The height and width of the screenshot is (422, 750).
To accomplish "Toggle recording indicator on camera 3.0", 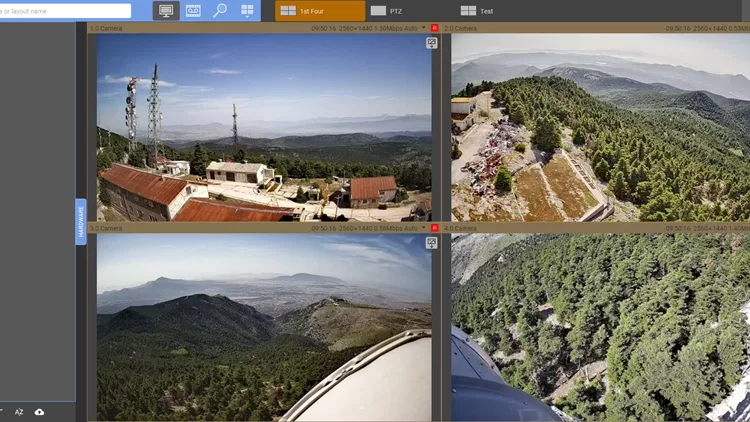I will 434,228.
